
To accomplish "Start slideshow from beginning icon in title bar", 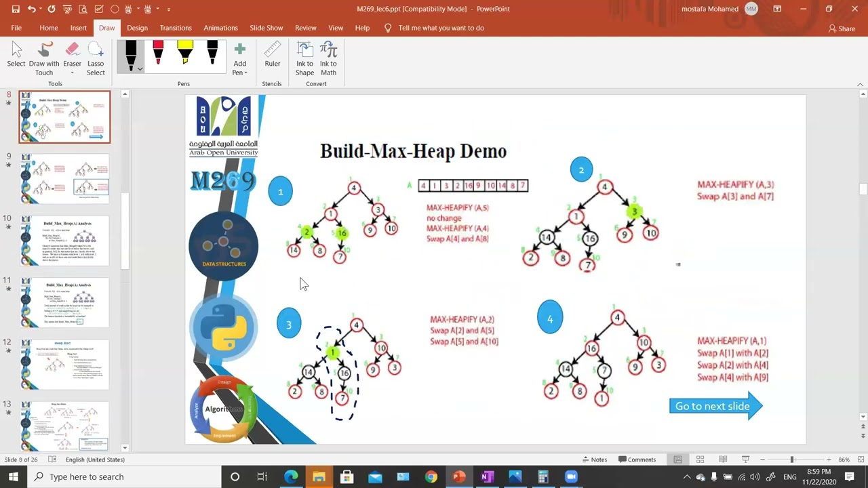I will [x=66, y=9].
